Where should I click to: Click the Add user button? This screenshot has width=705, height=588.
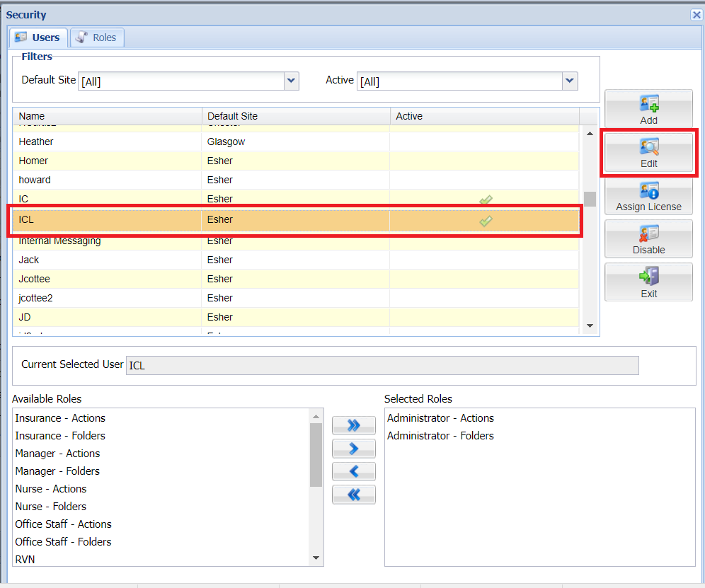click(x=648, y=109)
